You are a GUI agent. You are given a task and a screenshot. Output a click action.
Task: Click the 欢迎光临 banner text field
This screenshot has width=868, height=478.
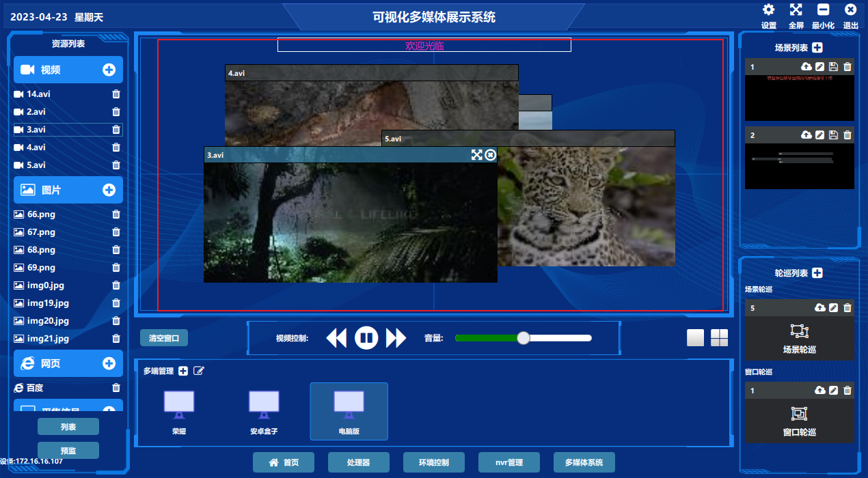[424, 45]
